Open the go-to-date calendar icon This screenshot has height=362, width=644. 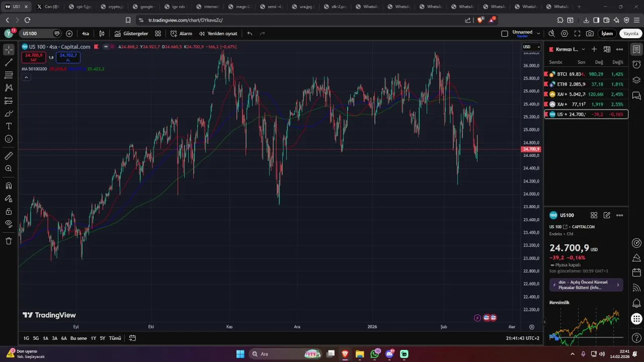click(132, 338)
